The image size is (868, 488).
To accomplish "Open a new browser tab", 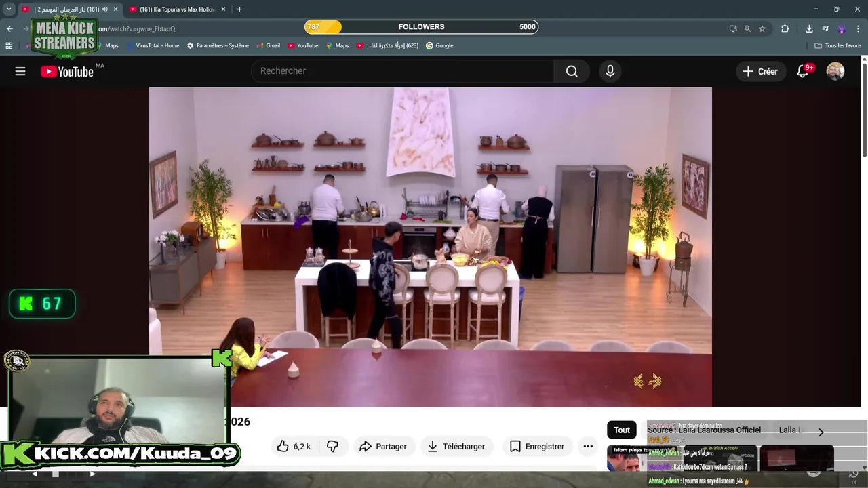I will pos(239,9).
